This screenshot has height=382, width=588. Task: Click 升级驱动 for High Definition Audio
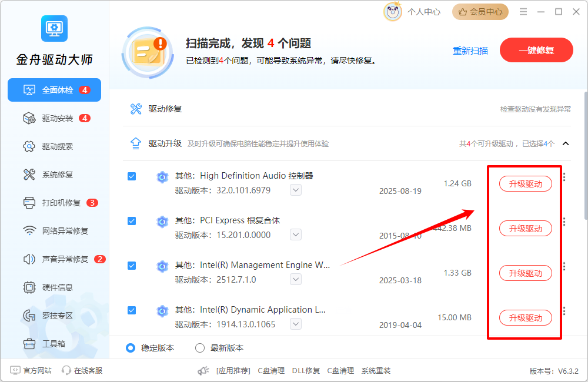click(525, 184)
